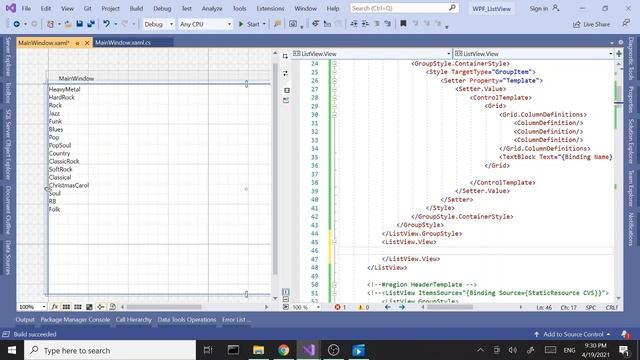Collapse the Grid.ColumnDefinitions node on line 30
The height and width of the screenshot is (360, 640).
[334, 115]
